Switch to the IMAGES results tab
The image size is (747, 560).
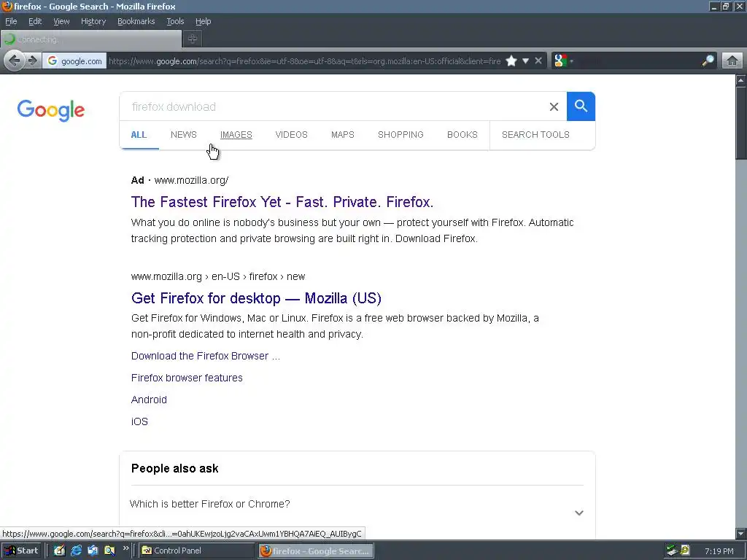pyautogui.click(x=236, y=135)
